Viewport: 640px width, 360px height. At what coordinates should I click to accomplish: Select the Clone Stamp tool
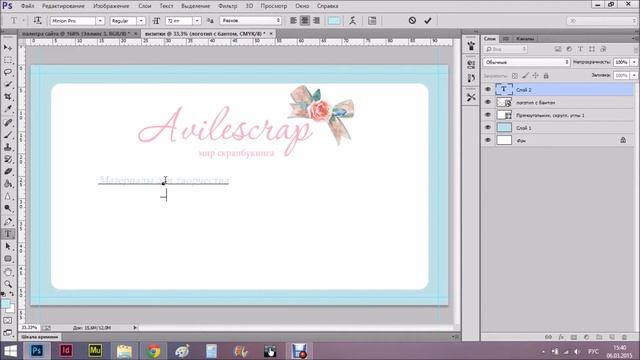pyautogui.click(x=8, y=147)
